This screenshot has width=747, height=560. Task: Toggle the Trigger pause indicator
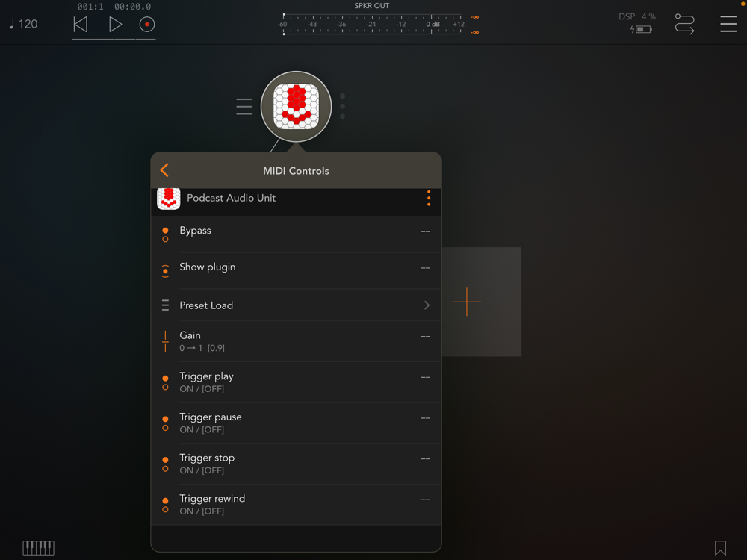tap(165, 423)
